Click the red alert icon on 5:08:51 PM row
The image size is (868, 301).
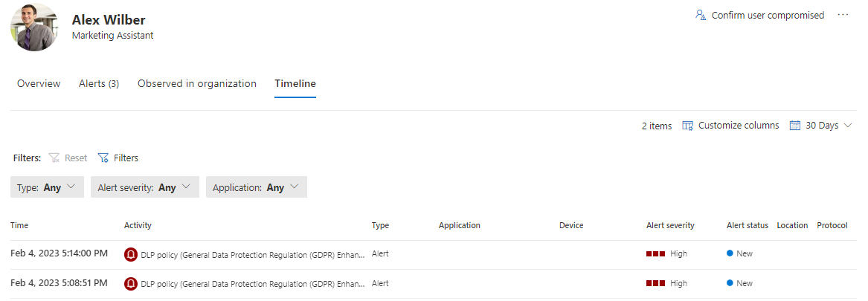point(131,283)
